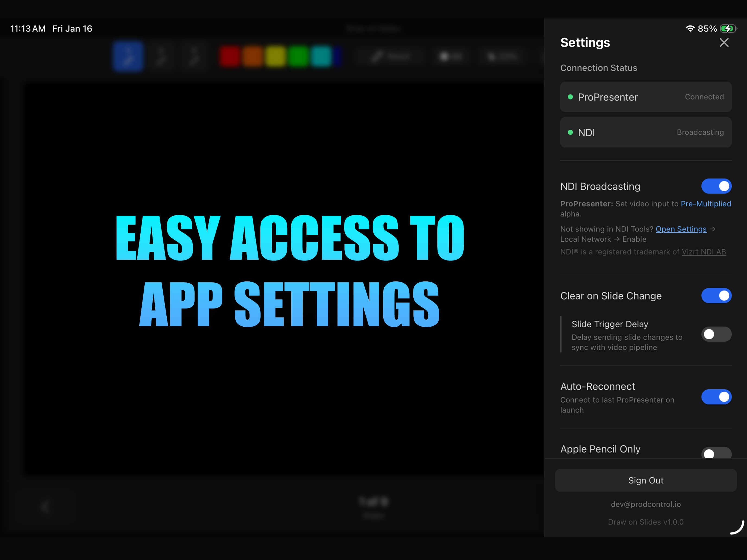
Task: Tap the Connection Status heading
Action: (599, 68)
